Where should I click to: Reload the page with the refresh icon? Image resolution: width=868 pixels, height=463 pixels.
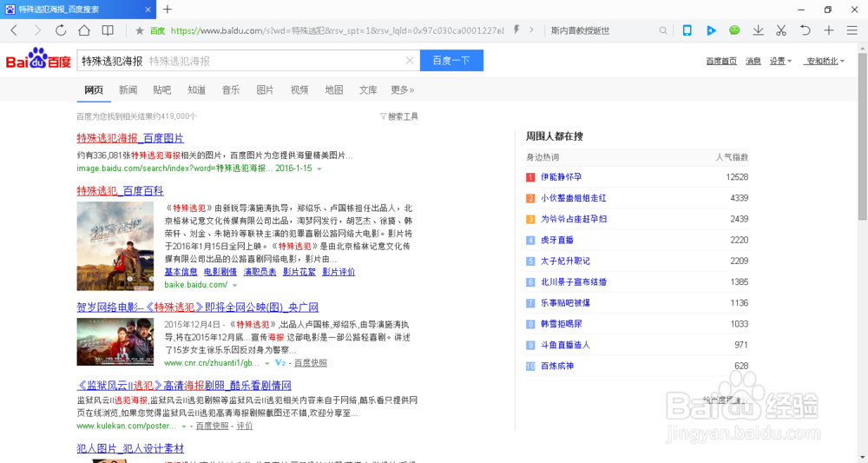[61, 30]
